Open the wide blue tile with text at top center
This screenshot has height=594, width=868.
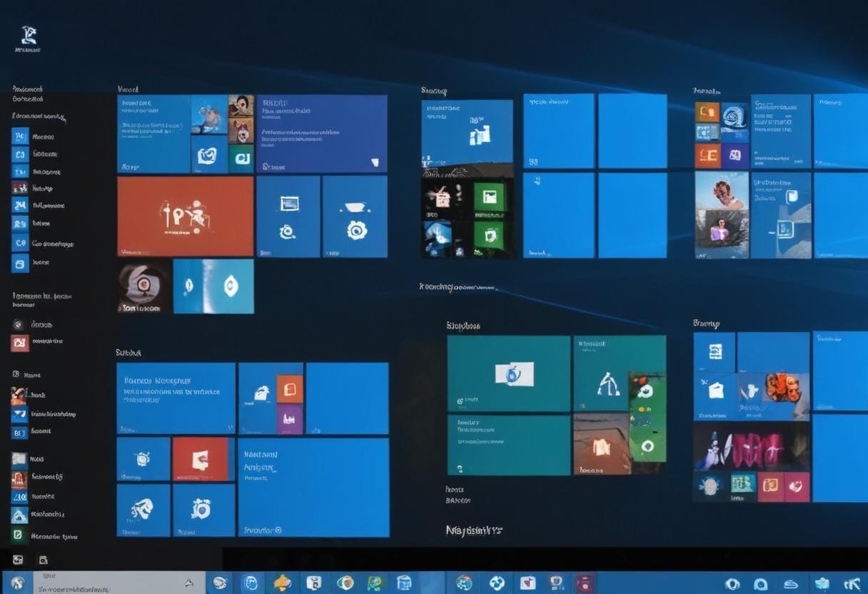[x=321, y=134]
